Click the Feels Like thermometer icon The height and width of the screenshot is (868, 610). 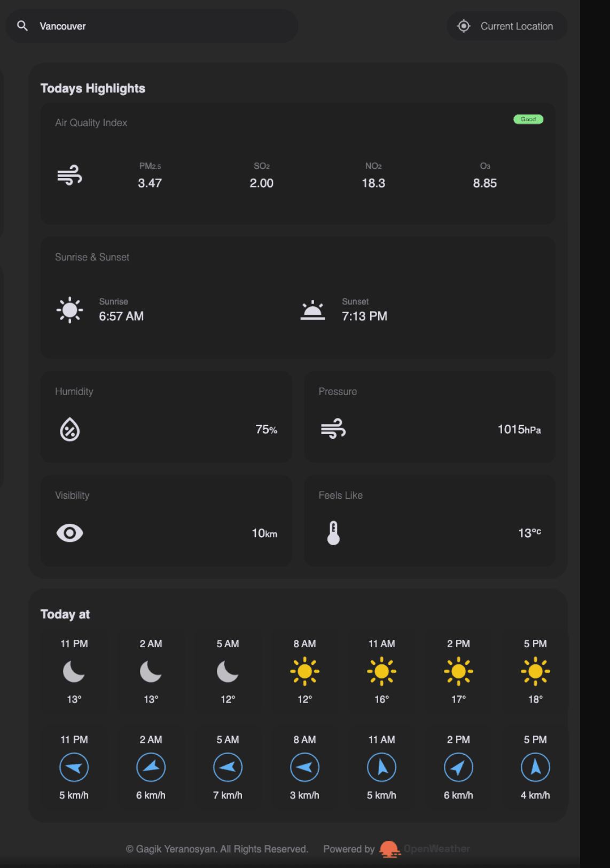(333, 533)
